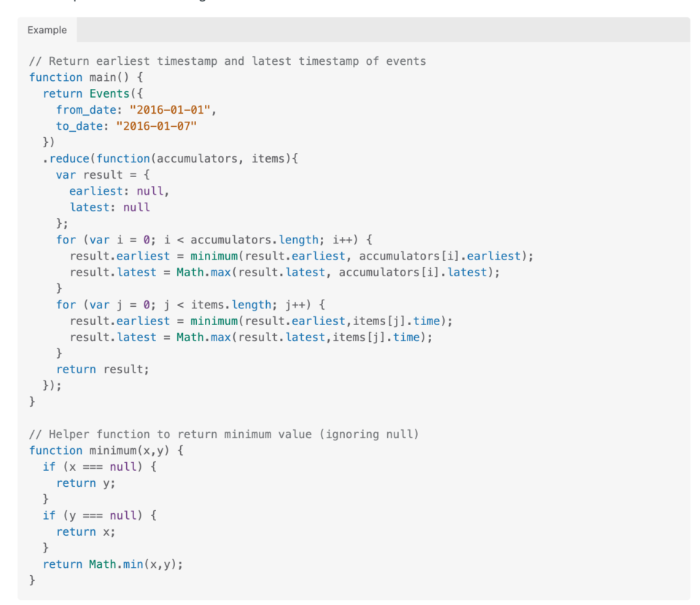The width and height of the screenshot is (700, 605).
Task: Click the minimum helper function name
Action: click(113, 450)
